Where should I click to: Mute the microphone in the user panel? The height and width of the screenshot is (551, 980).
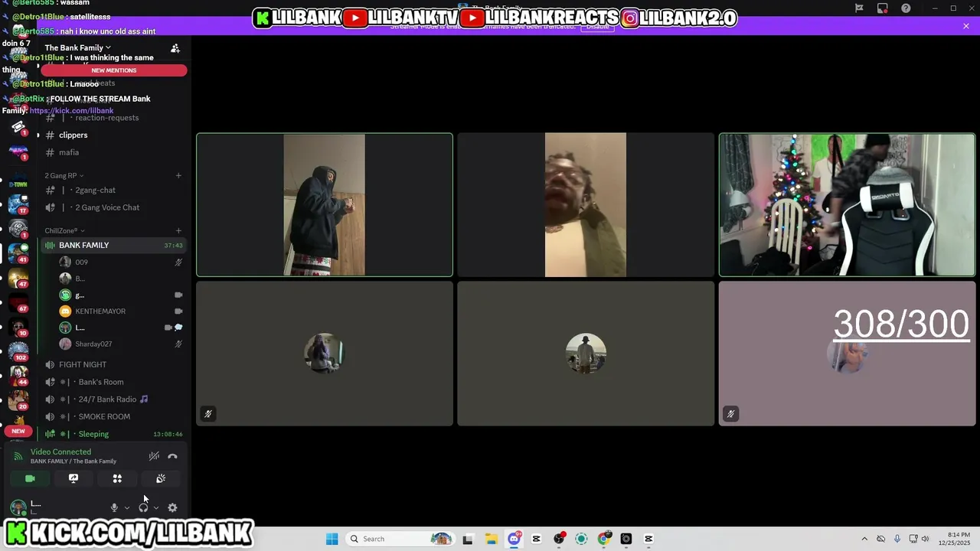pyautogui.click(x=114, y=507)
